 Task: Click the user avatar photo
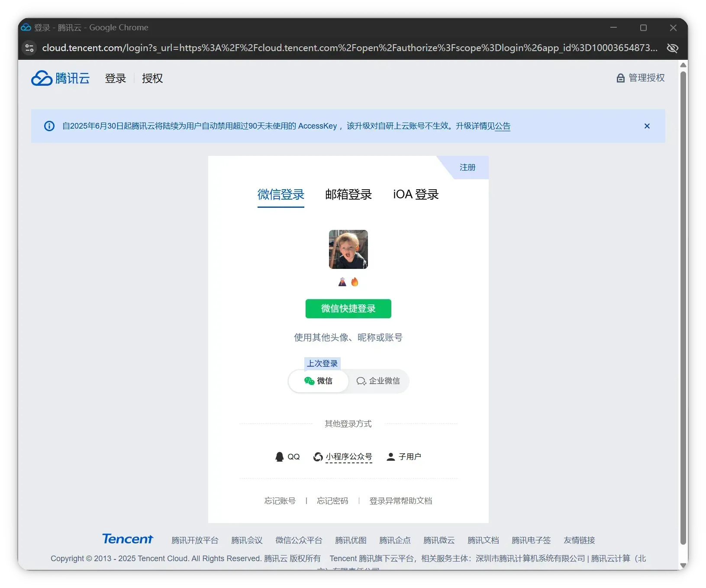[x=348, y=249]
